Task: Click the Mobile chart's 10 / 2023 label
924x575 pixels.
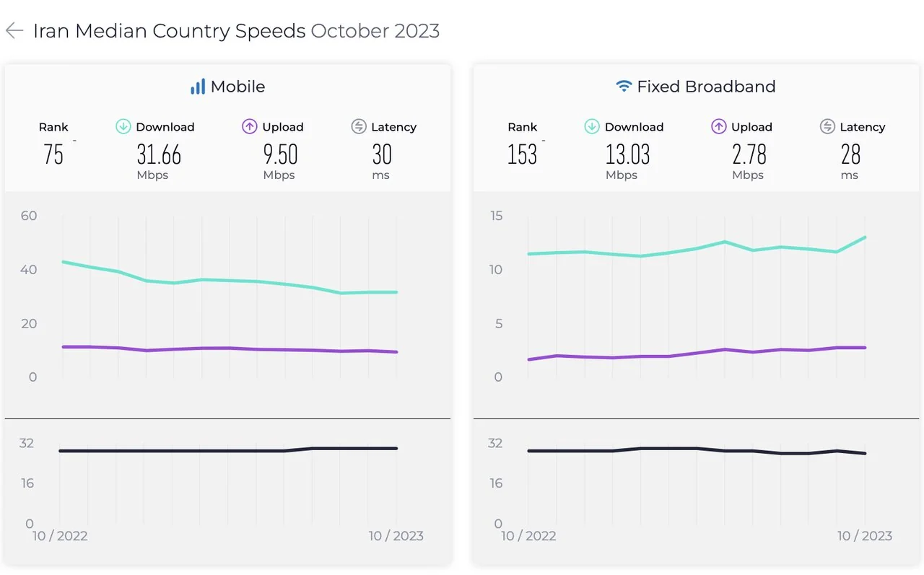Action: tap(396, 536)
